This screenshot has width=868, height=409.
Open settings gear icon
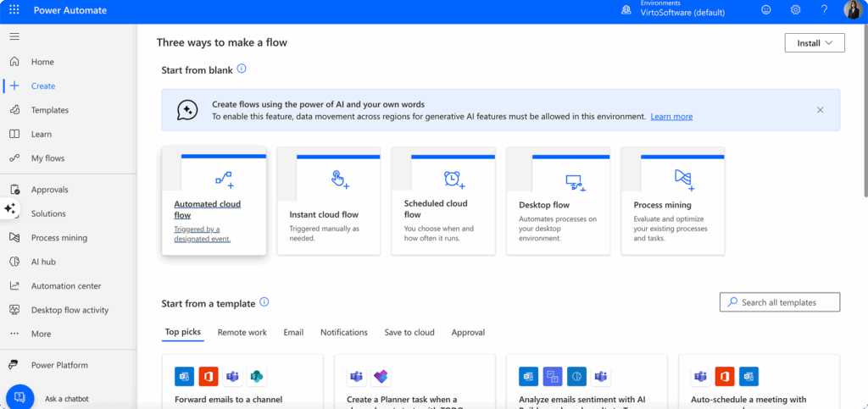pos(795,10)
